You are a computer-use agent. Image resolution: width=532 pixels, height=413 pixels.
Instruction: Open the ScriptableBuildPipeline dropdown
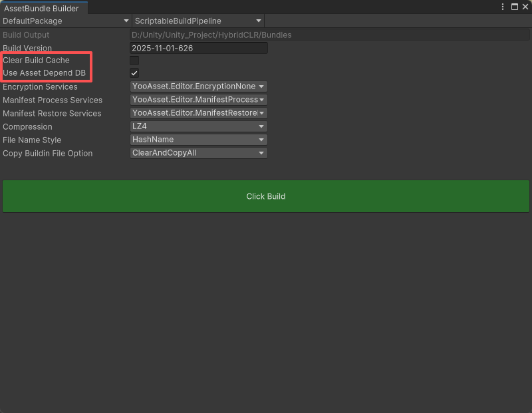point(198,21)
